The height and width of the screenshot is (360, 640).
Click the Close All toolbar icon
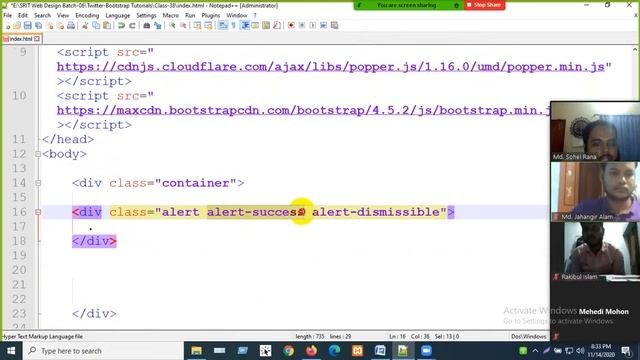[60, 25]
